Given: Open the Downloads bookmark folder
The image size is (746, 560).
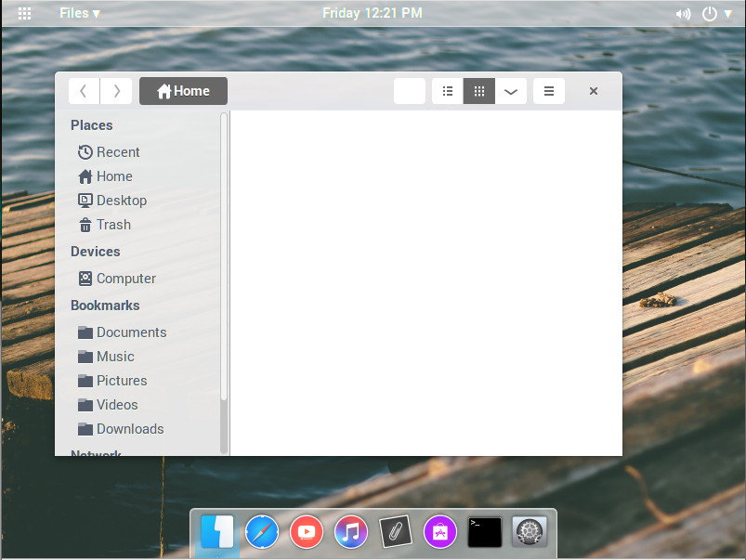Looking at the screenshot, I should [129, 429].
